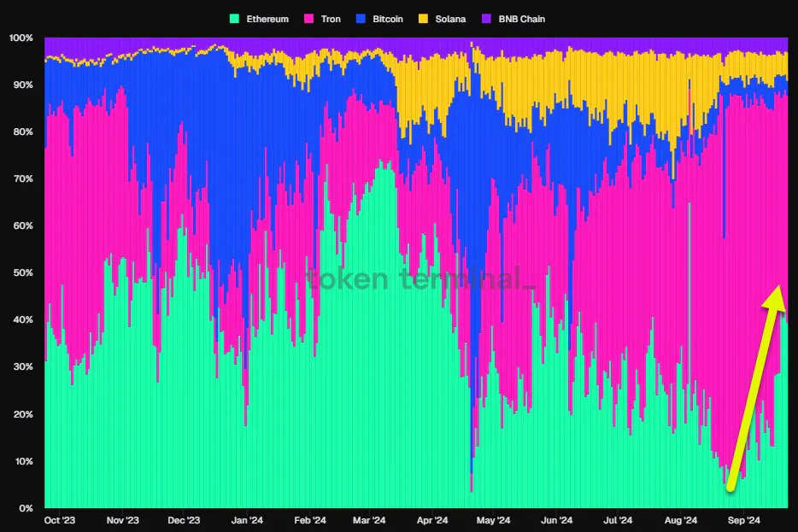798x532 pixels.
Task: Click the pink Tron legend swatch
Action: (309, 19)
